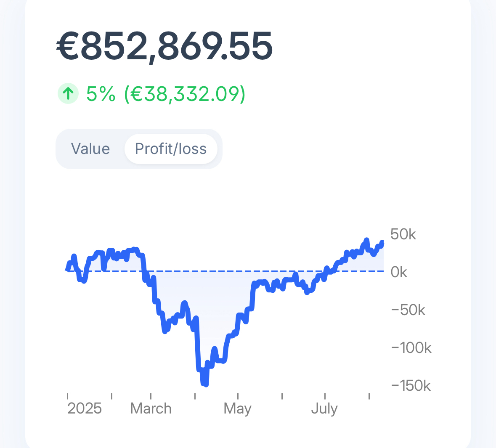Click the May x-axis label
Viewport: 496px width, 448px height.
tap(238, 408)
